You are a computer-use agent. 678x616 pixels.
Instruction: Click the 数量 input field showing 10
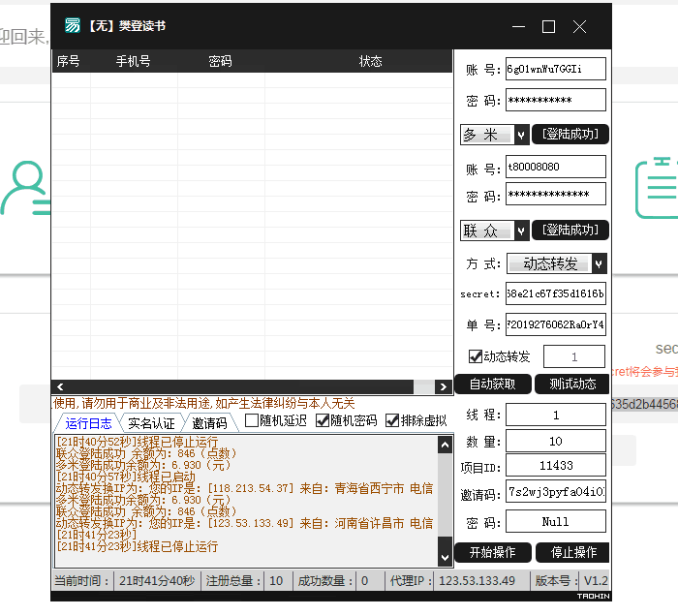(x=556, y=441)
